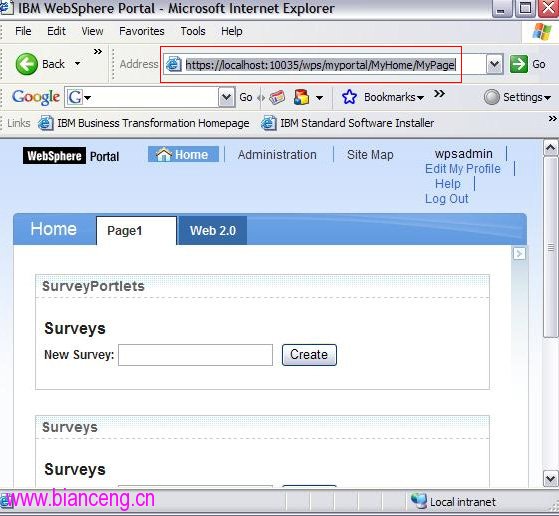Click the small arrow icon at page right edge

(519, 254)
